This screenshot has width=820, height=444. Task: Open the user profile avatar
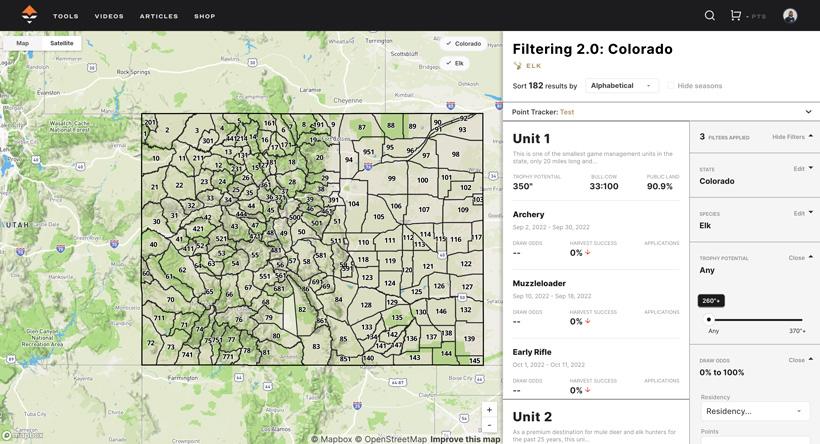pos(790,16)
